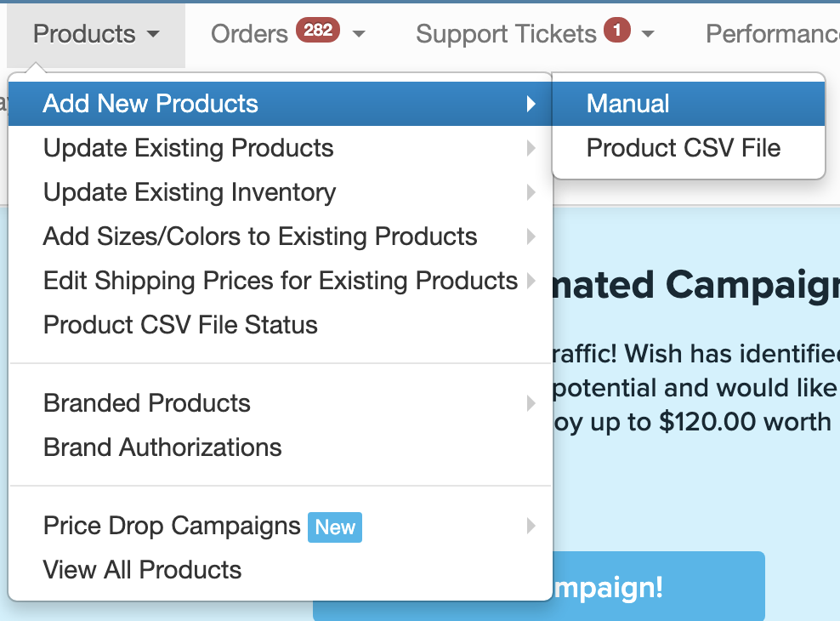Click Update Existing Products menu entry
Viewport: 840px width, 621px height.
[189, 148]
